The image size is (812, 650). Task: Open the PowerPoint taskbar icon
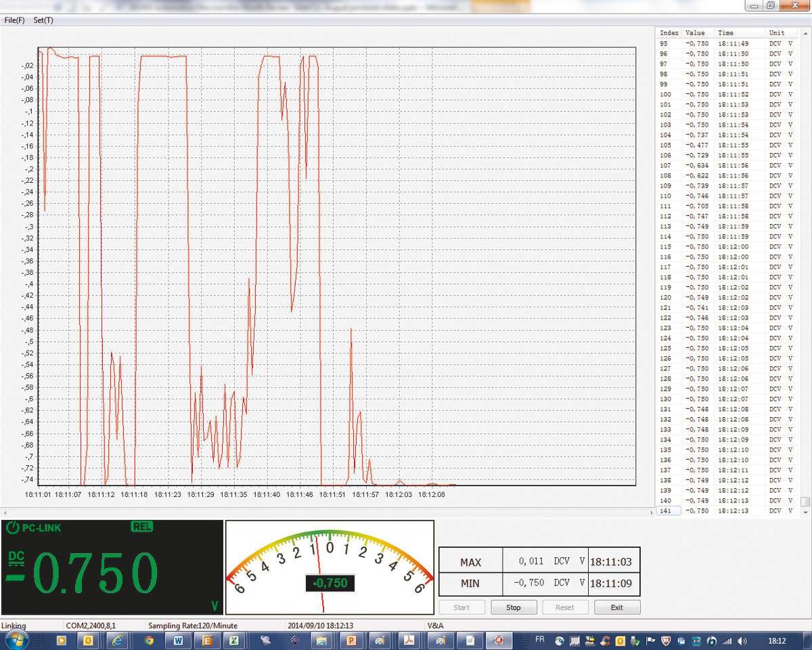point(351,640)
